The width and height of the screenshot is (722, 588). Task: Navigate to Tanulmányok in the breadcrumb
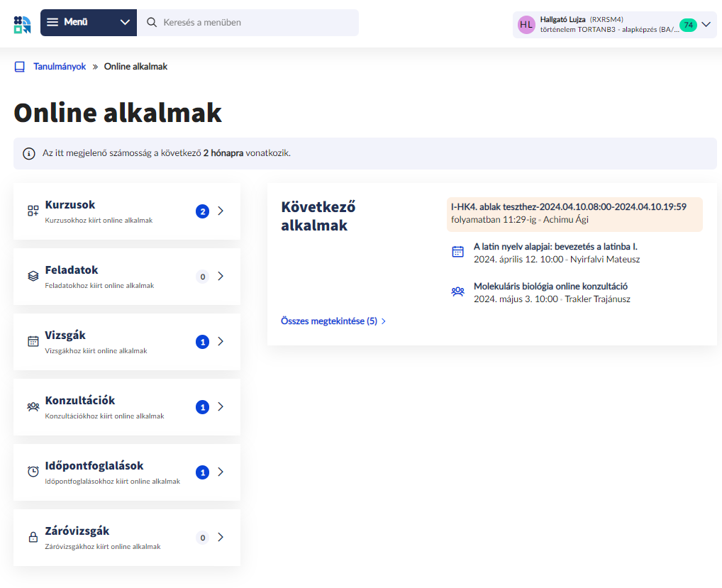pos(58,66)
